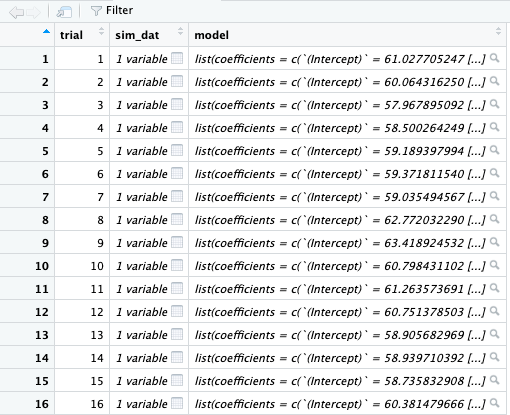The width and height of the screenshot is (510, 415).
Task: Click the back arrow navigation icon
Action: pyautogui.click(x=17, y=12)
